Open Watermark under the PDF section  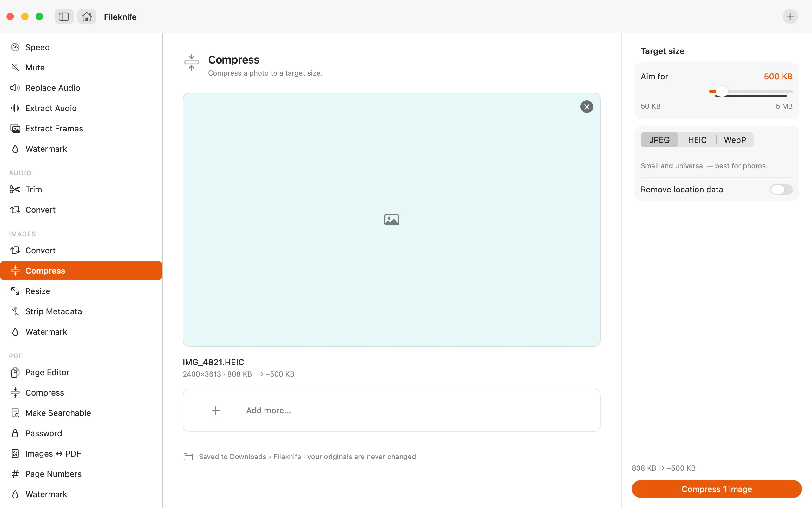(81, 495)
